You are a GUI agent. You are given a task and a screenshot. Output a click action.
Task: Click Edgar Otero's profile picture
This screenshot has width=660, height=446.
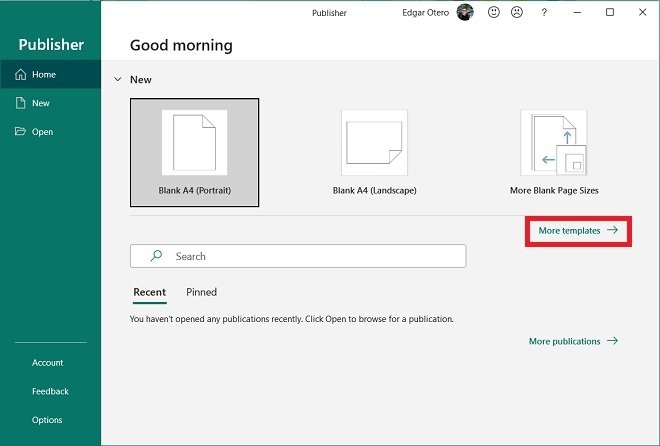tap(465, 12)
